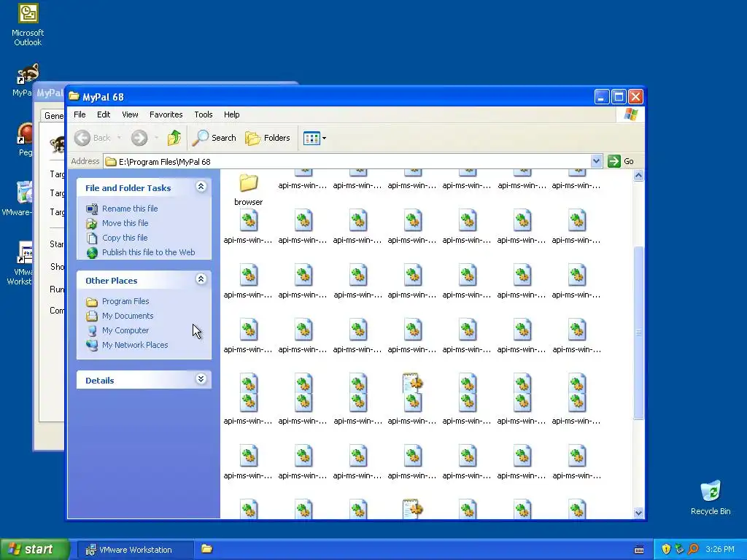Click the scroll down arrow in file list
Viewport: 747px width, 560px height.
[x=638, y=513]
